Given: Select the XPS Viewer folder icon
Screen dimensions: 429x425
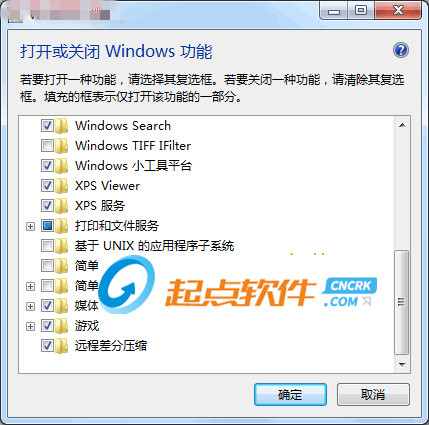Looking at the screenshot, I should (62, 186).
